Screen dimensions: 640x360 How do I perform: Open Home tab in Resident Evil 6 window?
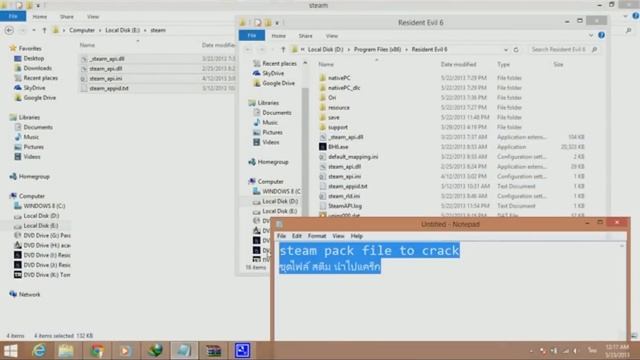[x=278, y=36]
